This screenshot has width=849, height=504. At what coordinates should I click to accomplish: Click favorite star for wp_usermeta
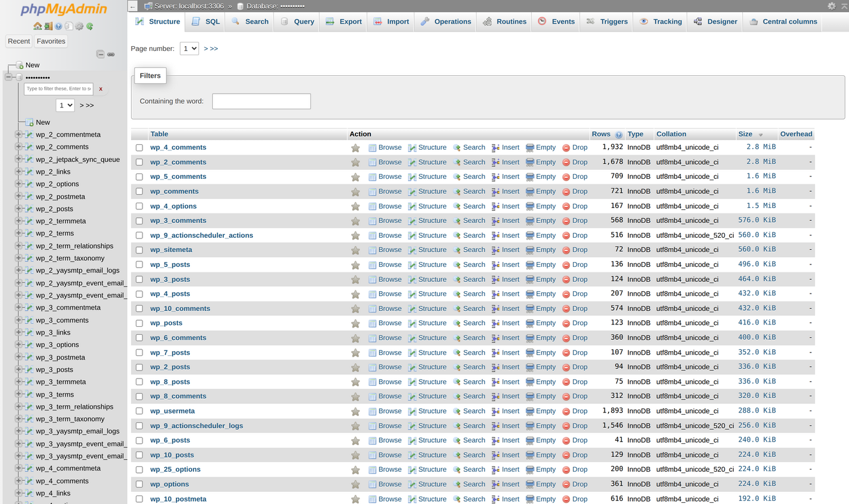click(355, 411)
